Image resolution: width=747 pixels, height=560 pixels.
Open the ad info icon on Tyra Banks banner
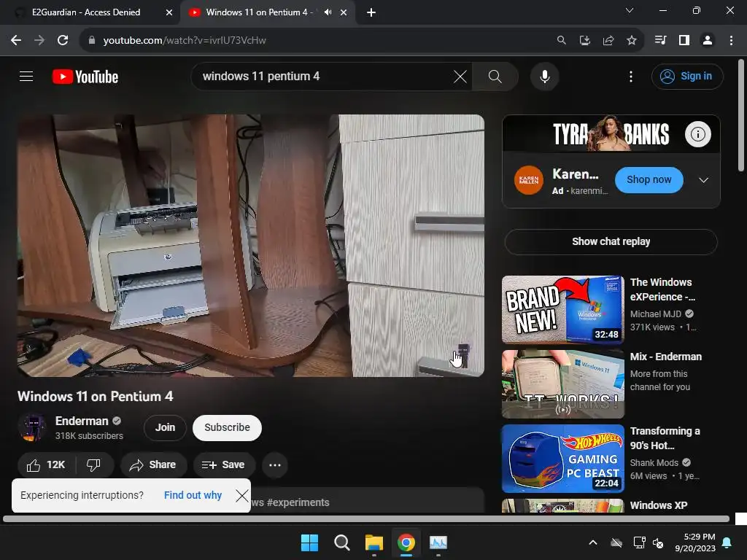[x=698, y=134]
